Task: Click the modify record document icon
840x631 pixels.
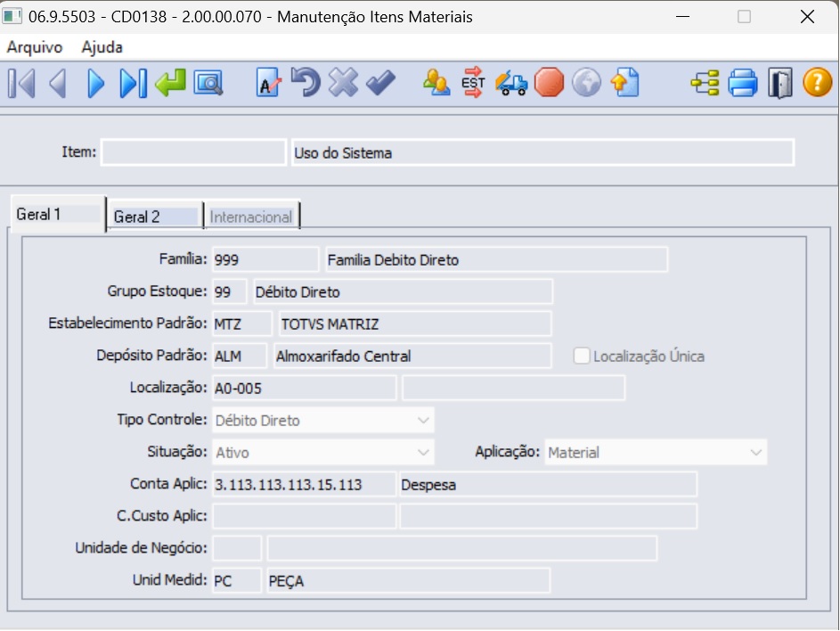Action: click(268, 83)
